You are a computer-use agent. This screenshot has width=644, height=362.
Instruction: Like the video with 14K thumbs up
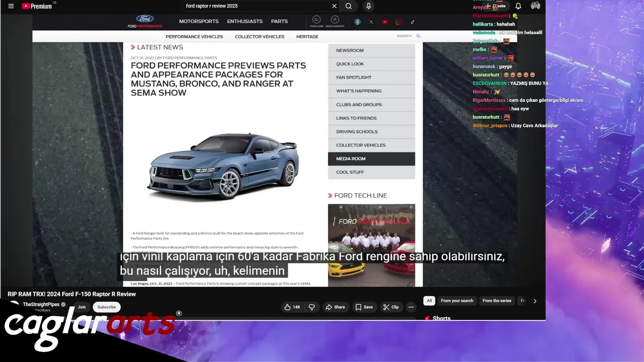[292, 307]
